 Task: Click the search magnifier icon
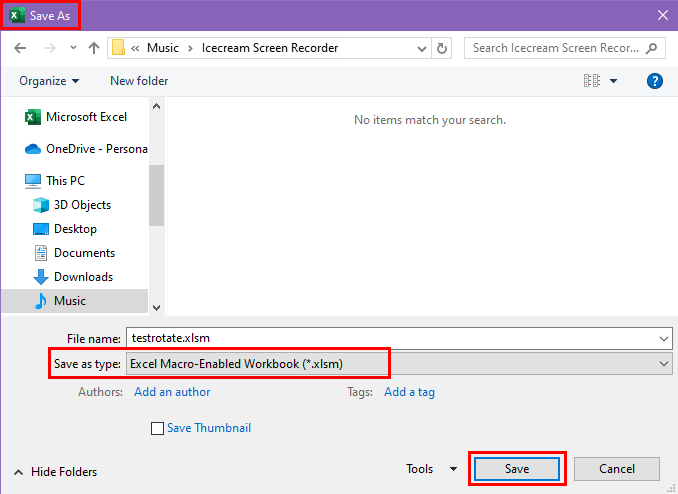tap(652, 48)
